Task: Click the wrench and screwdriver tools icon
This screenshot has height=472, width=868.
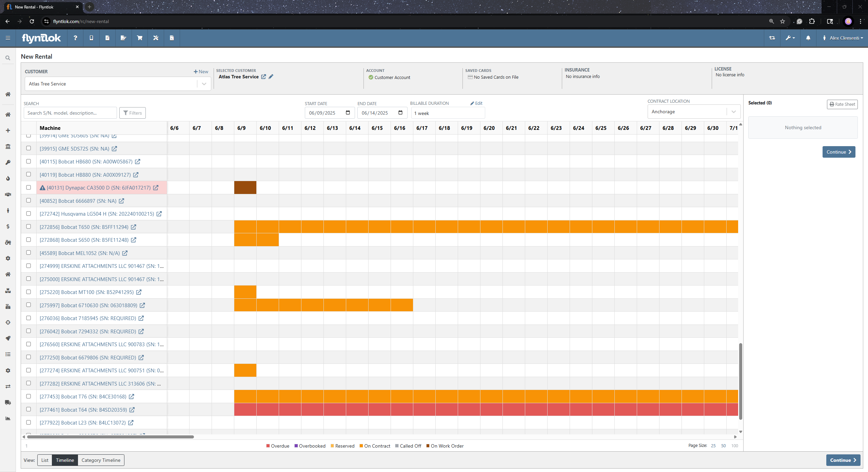Action: (x=156, y=38)
